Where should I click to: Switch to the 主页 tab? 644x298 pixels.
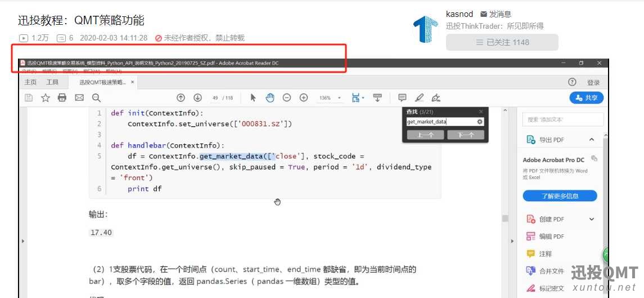click(30, 82)
